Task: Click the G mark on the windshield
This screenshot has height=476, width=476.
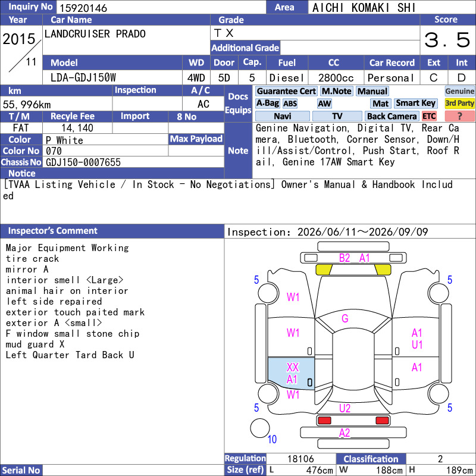Action: point(345,318)
